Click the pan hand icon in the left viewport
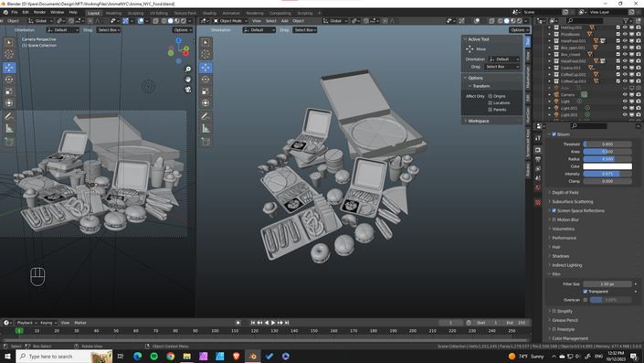The height and width of the screenshot is (363, 644). [x=188, y=80]
